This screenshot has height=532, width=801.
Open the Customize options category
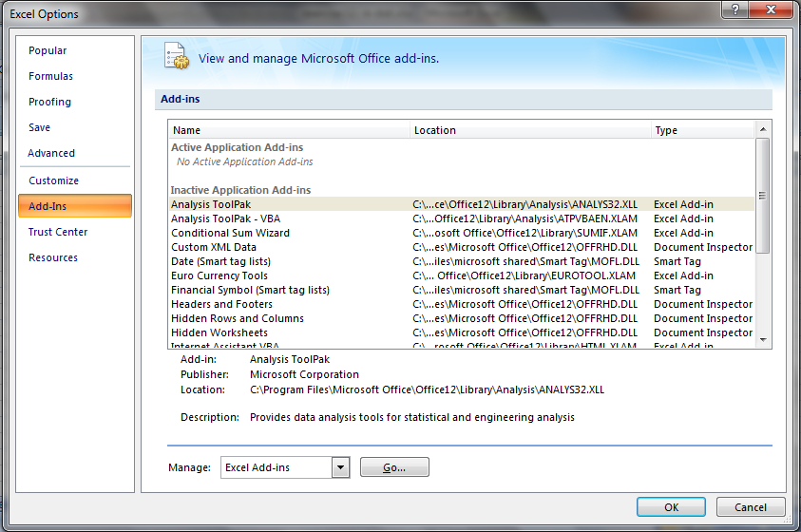pos(53,180)
